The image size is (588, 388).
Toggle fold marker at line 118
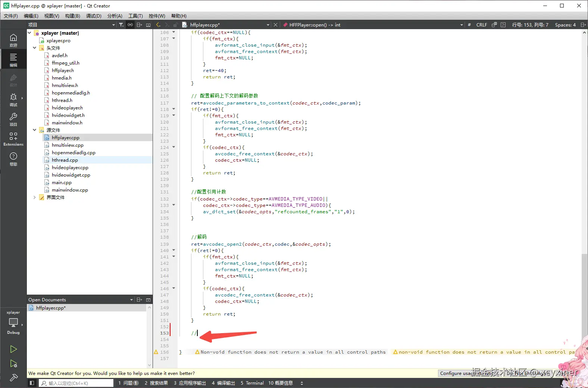tap(174, 109)
